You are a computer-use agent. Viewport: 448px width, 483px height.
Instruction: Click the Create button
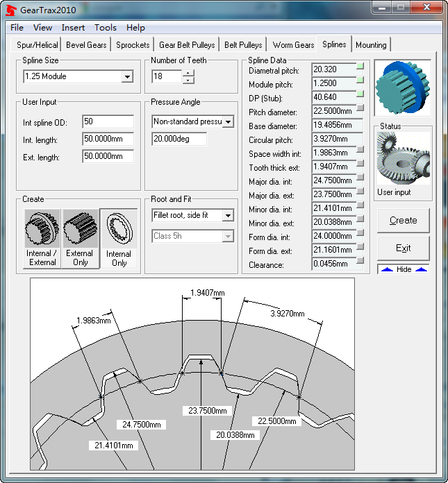[404, 221]
